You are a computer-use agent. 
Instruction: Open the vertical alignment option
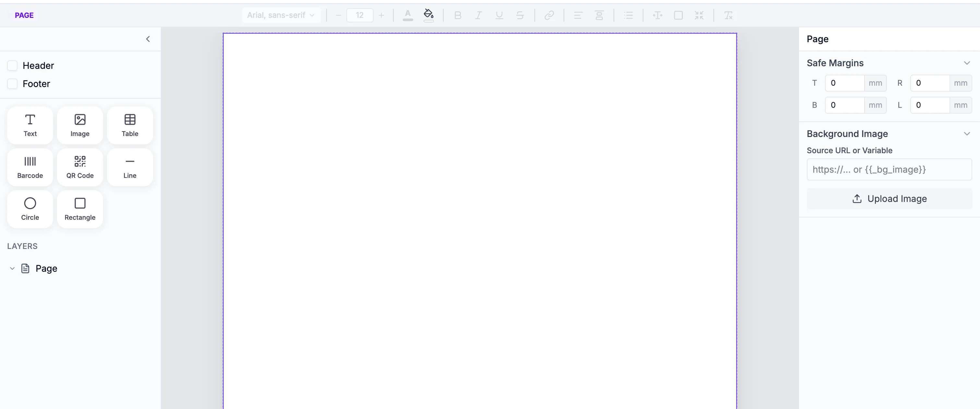[599, 15]
